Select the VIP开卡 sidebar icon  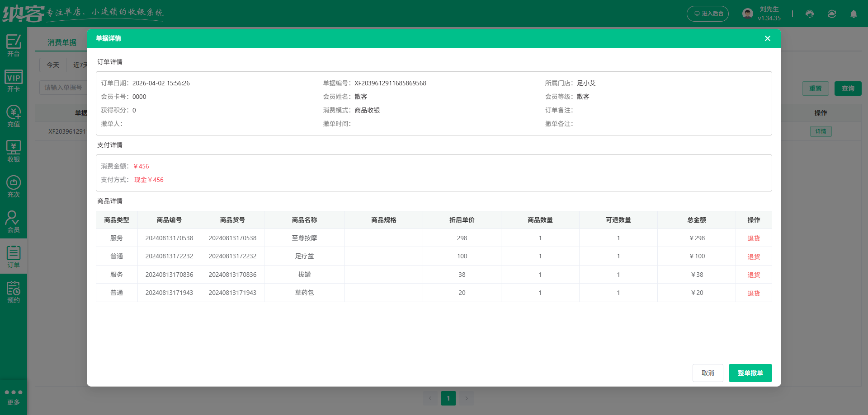pos(14,81)
